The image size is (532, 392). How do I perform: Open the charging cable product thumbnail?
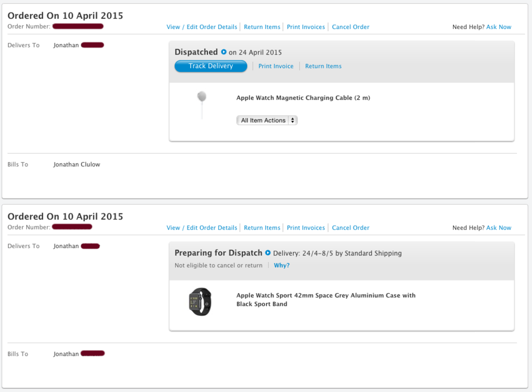[202, 104]
